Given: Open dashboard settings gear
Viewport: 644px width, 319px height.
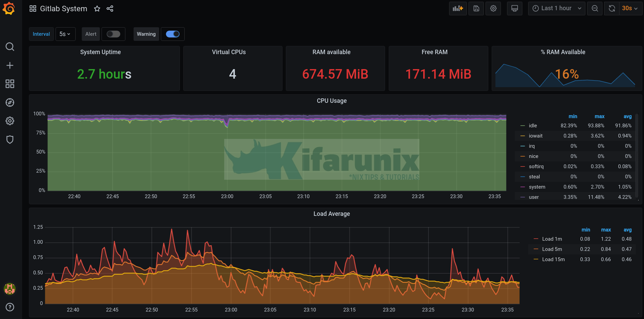Looking at the screenshot, I should click(493, 9).
